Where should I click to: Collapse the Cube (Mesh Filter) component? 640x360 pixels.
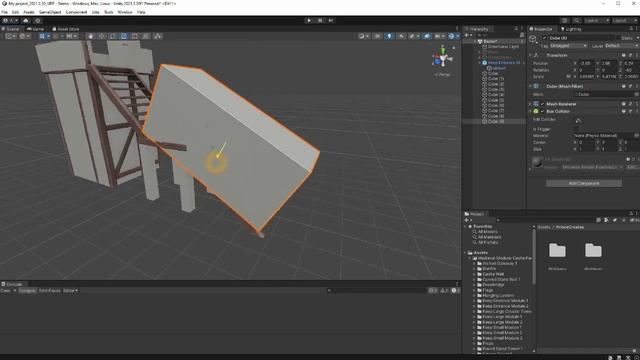tap(531, 86)
